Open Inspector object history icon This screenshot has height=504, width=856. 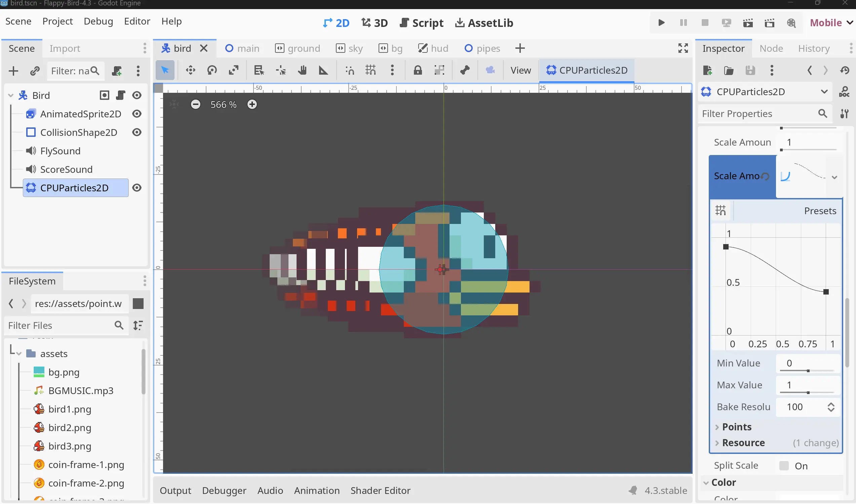(x=845, y=70)
